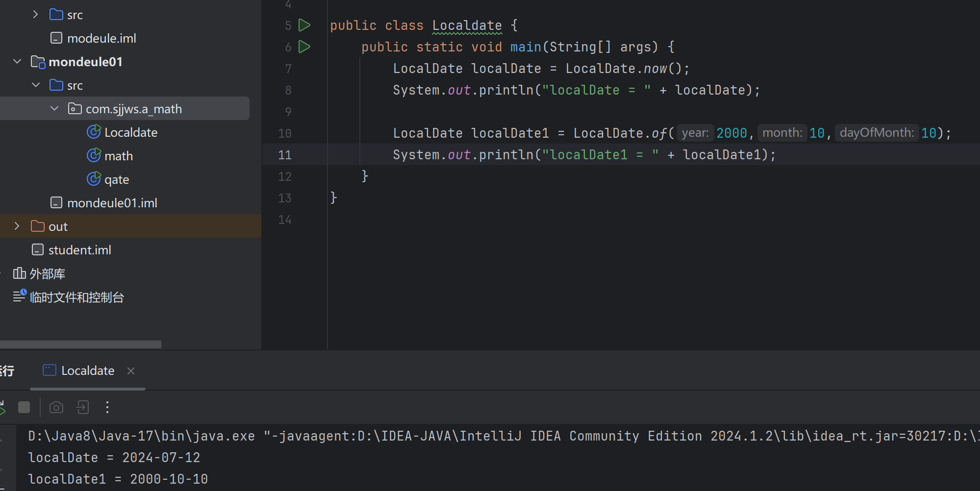This screenshot has width=980, height=491.
Task: Open the math class in project tree
Action: tap(118, 156)
